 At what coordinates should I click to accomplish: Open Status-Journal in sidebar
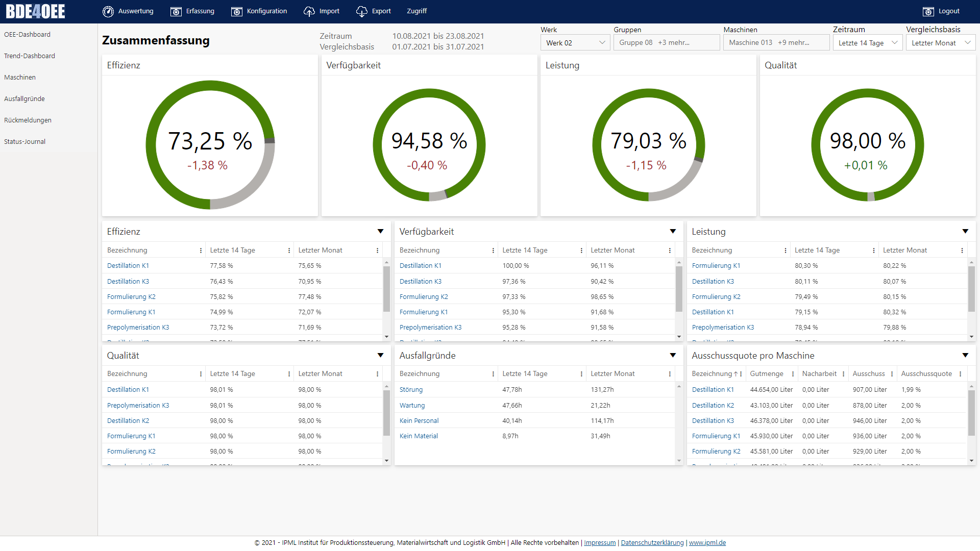click(24, 142)
